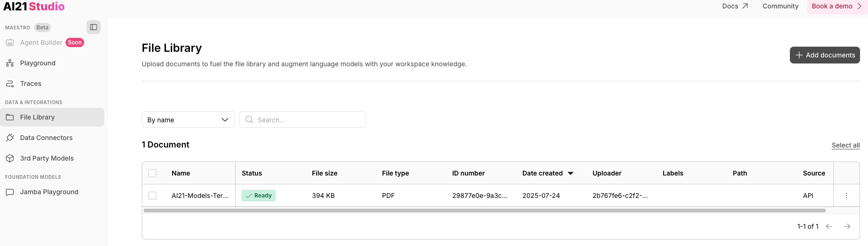Click the Book a demo chevron
Screen dimensions: 868x246
coord(859,6)
